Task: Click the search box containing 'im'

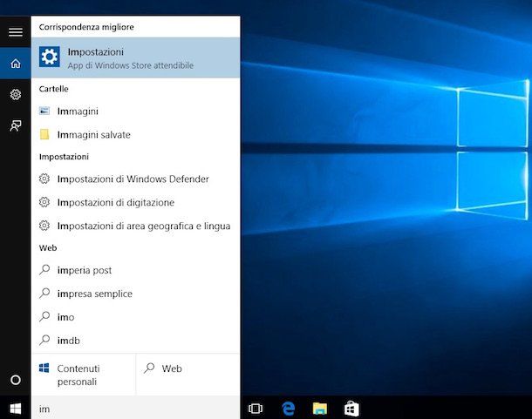Action: [x=135, y=408]
